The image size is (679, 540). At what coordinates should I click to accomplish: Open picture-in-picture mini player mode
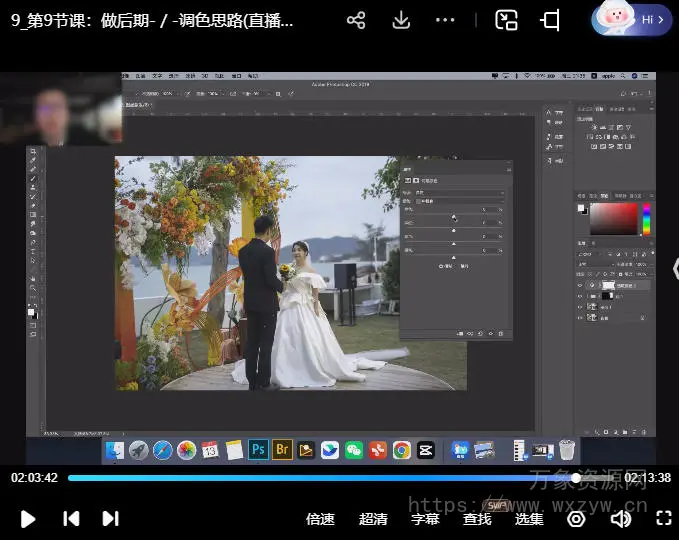point(507,20)
